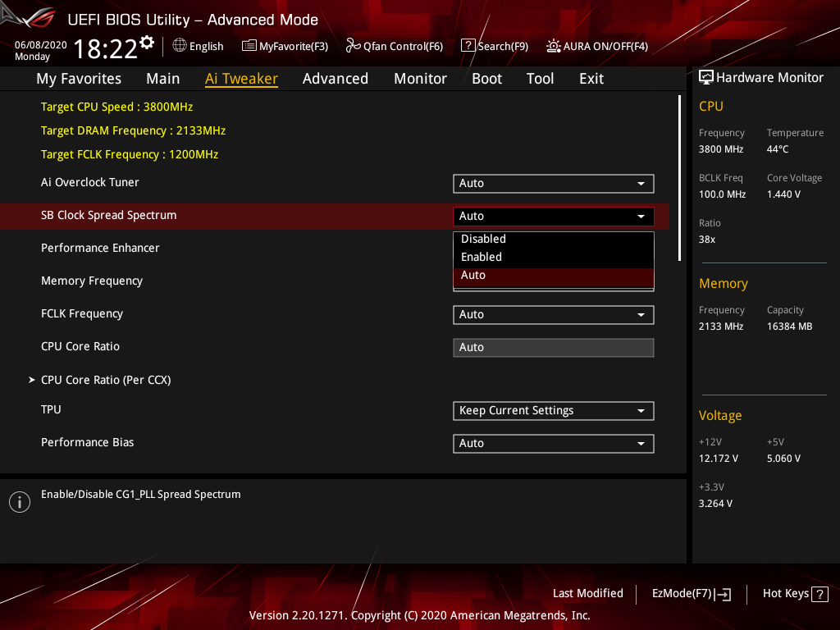Click the Search question mark icon
Screen dimensions: 840x630
point(468,46)
